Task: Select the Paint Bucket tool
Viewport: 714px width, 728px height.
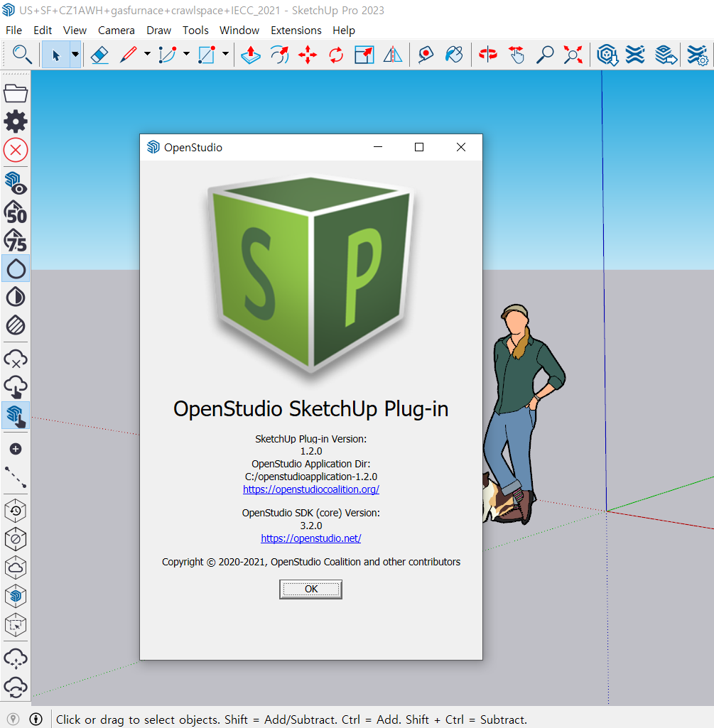Action: (454, 55)
